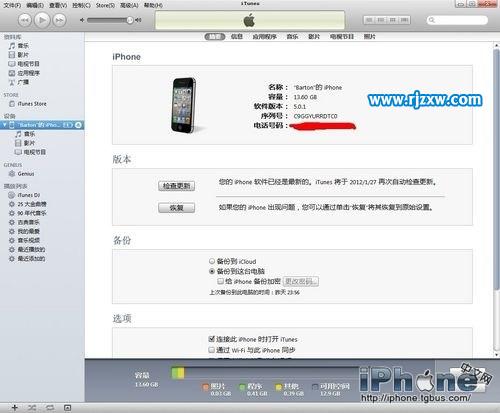500x413 pixels.
Task: Switch to album list view (second view button)
Action: tap(381, 20)
